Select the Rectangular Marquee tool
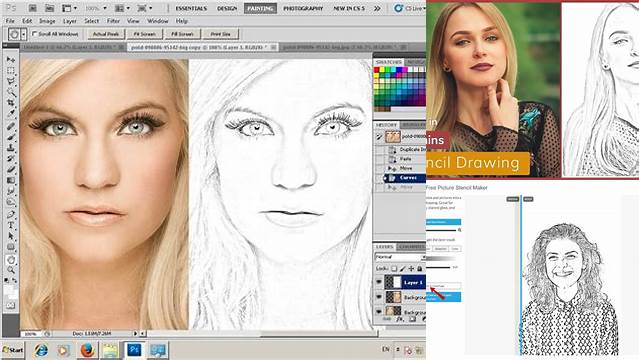639x360 pixels. pyautogui.click(x=11, y=71)
